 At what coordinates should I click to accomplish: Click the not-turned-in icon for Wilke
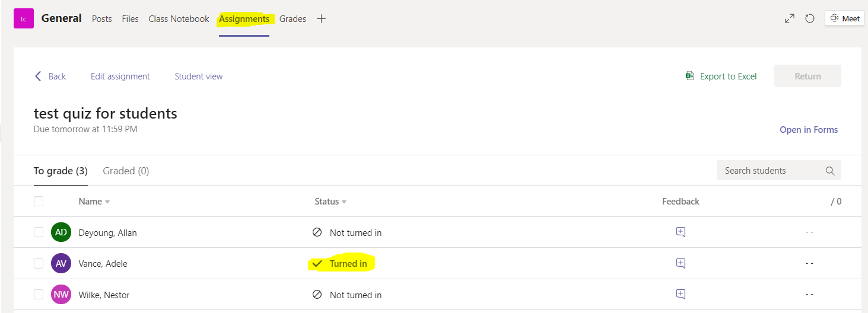[317, 294]
